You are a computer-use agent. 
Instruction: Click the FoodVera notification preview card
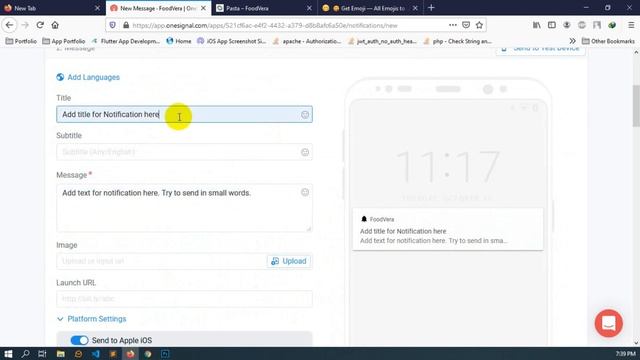pos(448,229)
